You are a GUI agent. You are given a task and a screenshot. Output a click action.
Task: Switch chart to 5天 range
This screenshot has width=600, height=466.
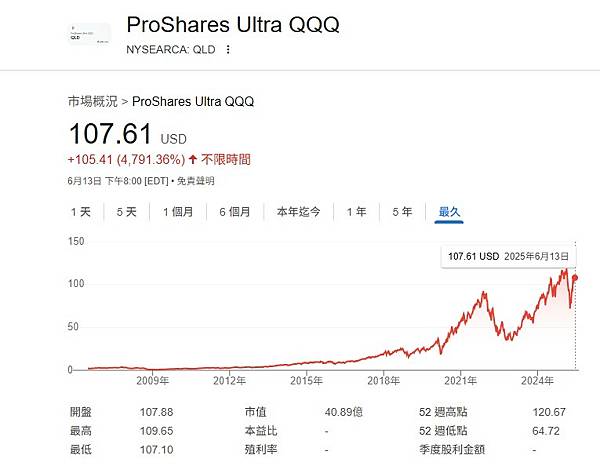tap(126, 212)
